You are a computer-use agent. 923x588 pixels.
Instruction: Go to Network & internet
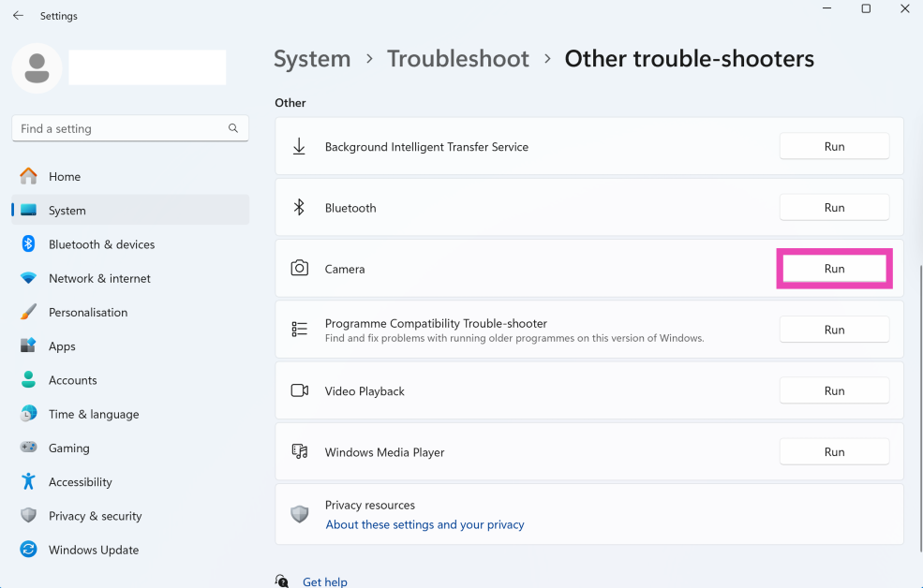point(99,278)
